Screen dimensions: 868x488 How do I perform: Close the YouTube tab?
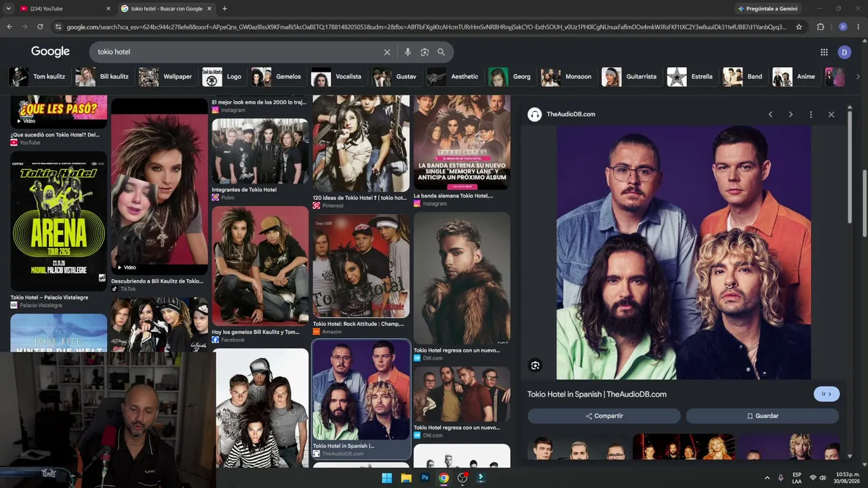coord(108,9)
